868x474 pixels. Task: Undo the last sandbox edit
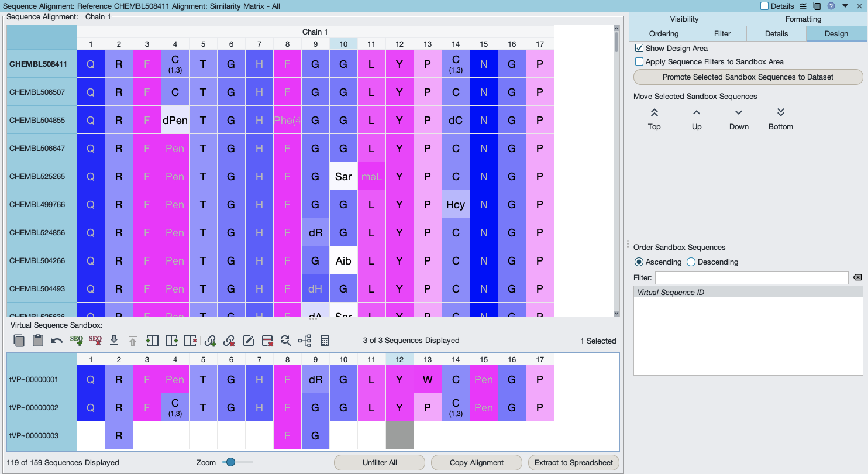click(57, 341)
